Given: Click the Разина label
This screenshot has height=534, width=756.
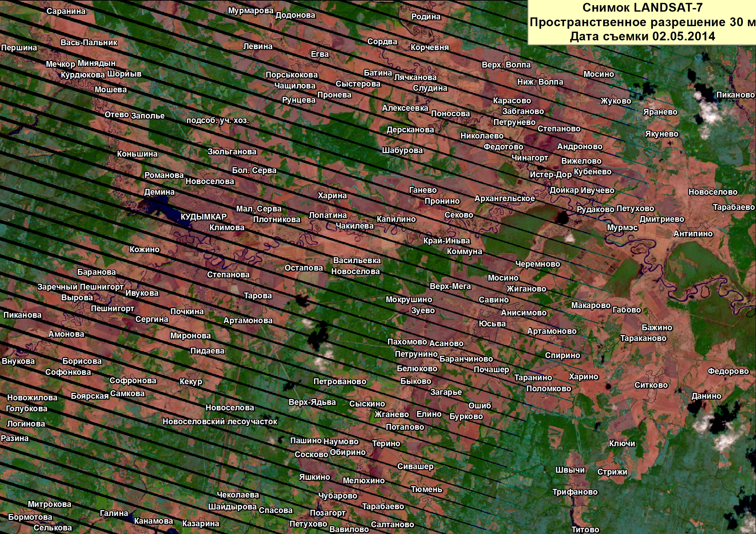Looking at the screenshot, I should tap(15, 438).
